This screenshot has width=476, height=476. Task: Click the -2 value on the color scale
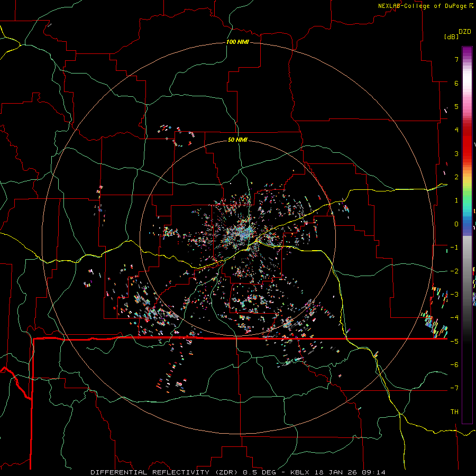(454, 271)
